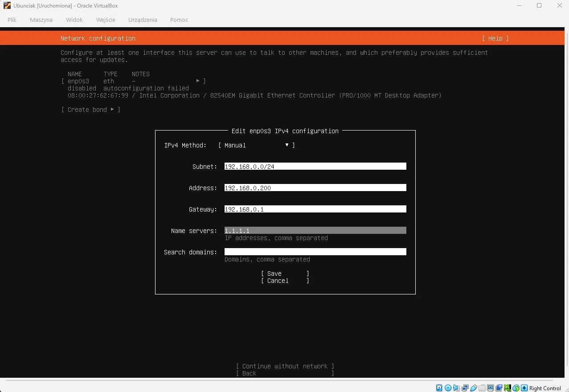The width and height of the screenshot is (569, 392).
Task: Click the display settings status icon
Action: pyautogui.click(x=490, y=388)
